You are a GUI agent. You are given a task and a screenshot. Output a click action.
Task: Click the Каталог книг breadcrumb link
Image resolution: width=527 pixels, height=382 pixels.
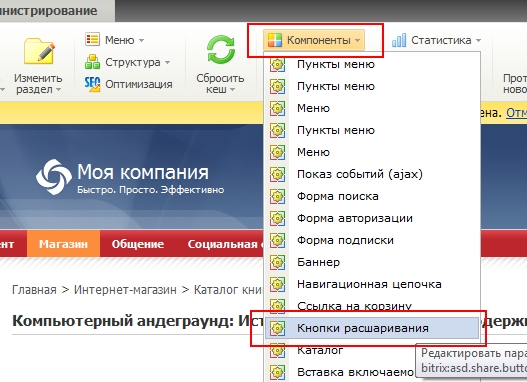[228, 290]
